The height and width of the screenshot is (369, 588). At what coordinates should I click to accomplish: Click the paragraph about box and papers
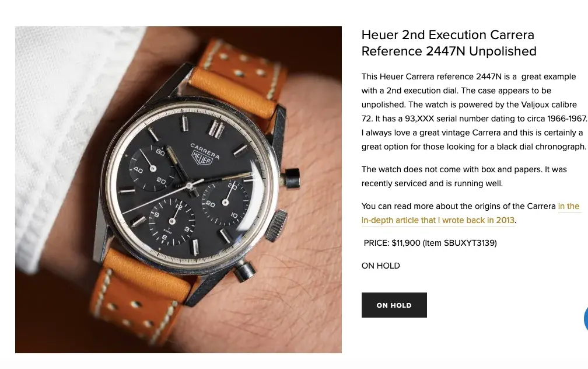pos(464,176)
